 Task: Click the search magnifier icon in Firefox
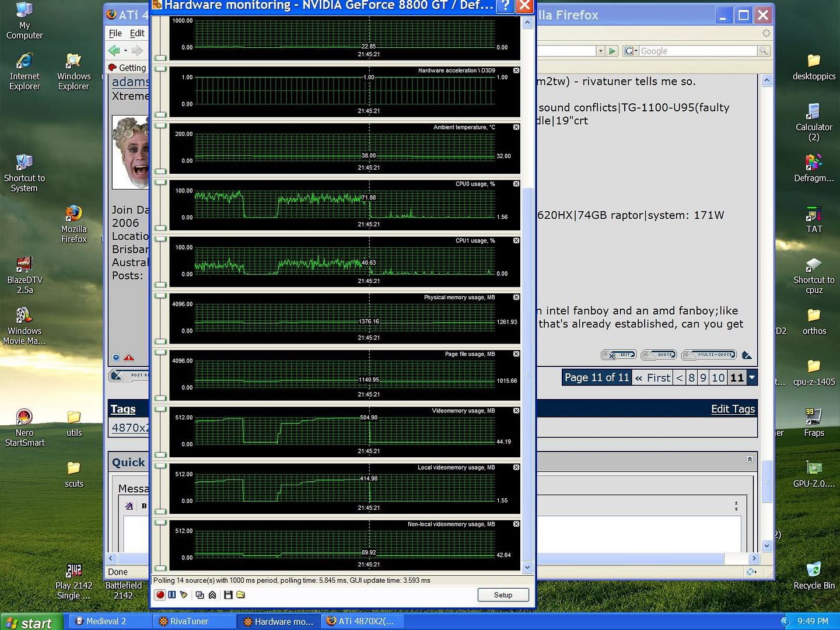tap(763, 51)
